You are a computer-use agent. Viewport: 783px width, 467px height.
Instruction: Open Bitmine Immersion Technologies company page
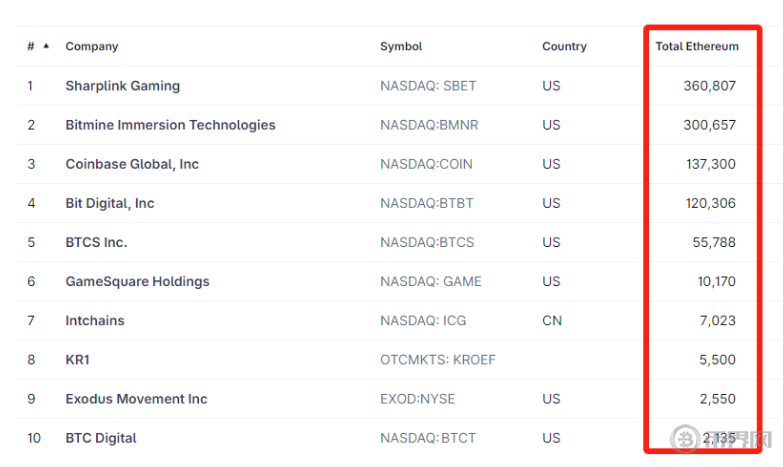170,125
